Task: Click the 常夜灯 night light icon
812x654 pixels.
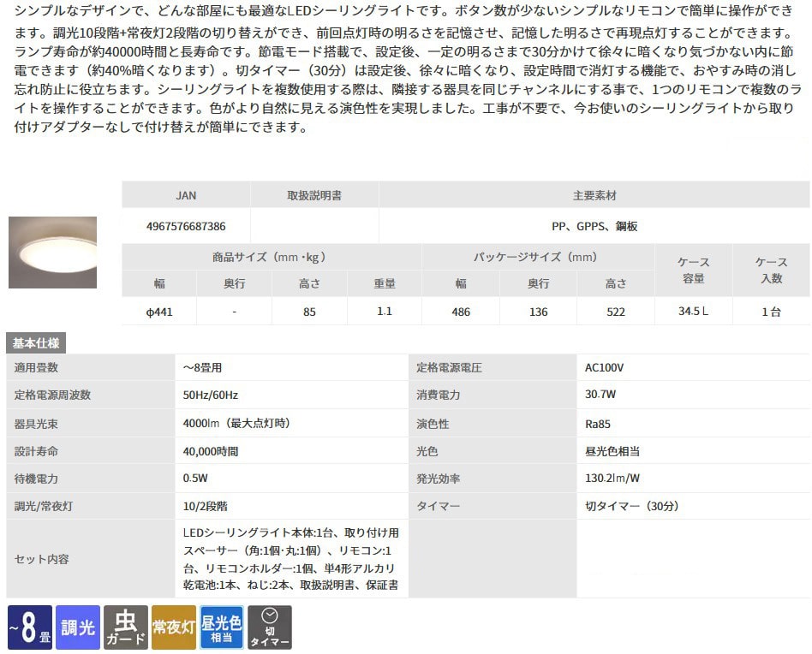Action: [x=173, y=627]
